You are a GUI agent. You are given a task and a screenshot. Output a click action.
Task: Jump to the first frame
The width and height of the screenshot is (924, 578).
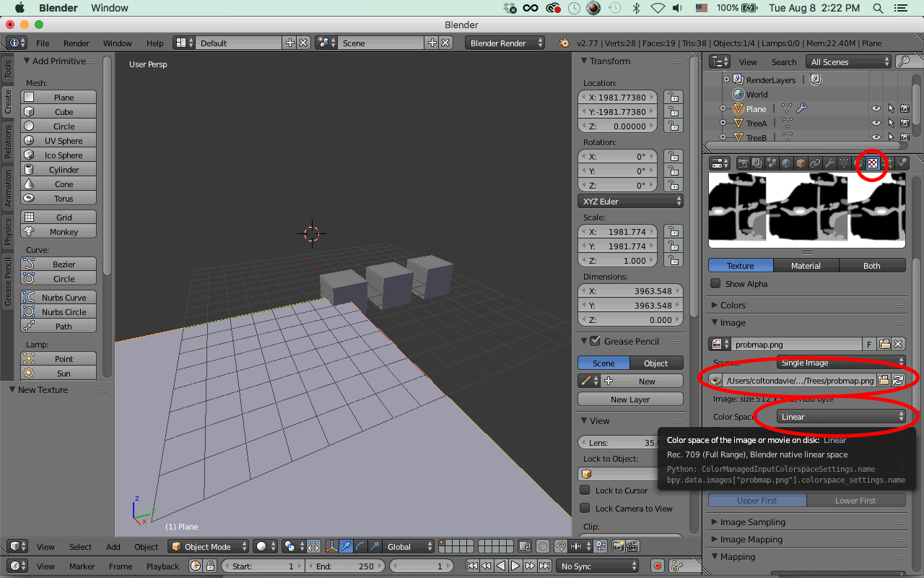[473, 566]
